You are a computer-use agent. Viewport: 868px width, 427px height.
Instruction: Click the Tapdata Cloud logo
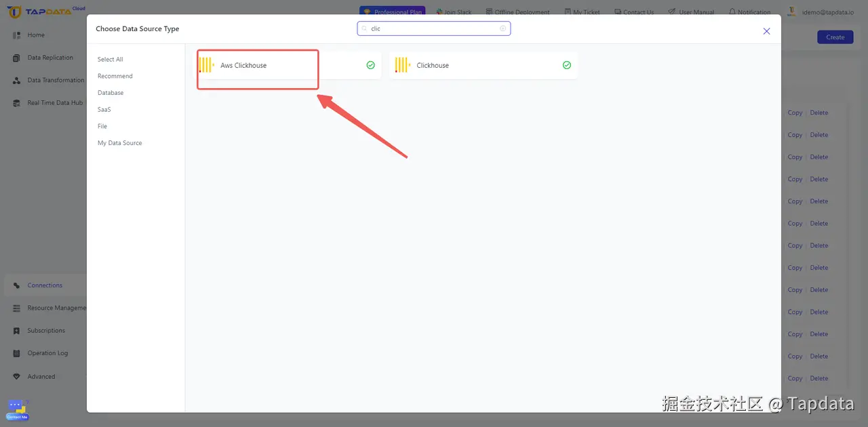pyautogui.click(x=45, y=12)
